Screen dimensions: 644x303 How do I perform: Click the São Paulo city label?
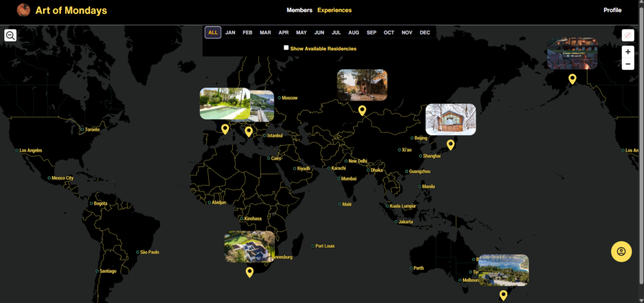point(150,252)
